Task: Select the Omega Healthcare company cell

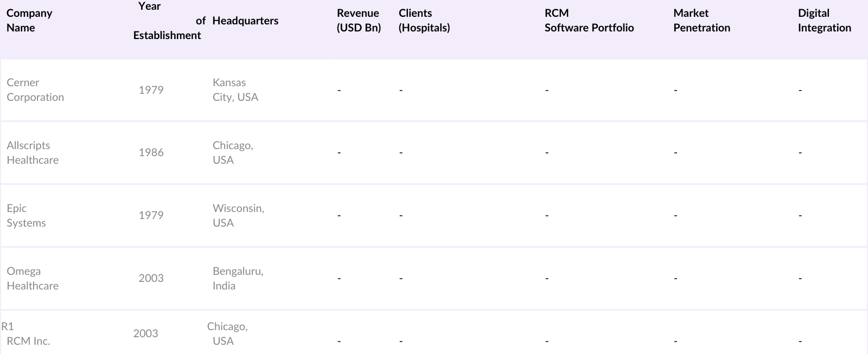Action: coord(33,279)
